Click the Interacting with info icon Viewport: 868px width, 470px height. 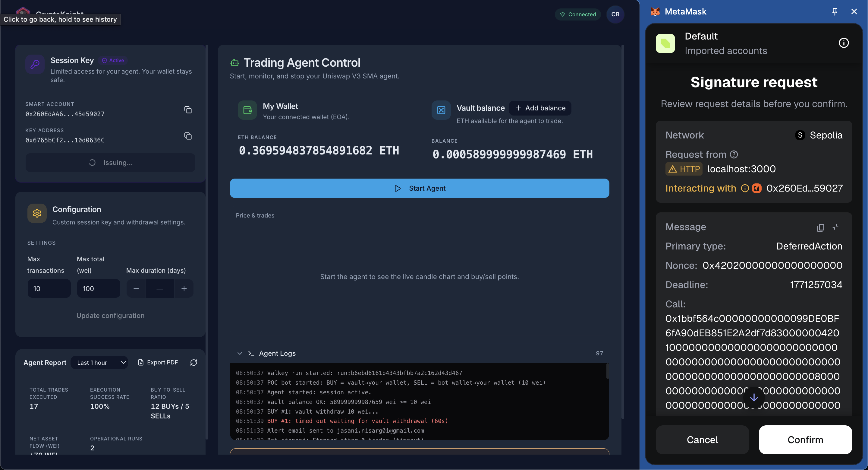click(x=745, y=188)
